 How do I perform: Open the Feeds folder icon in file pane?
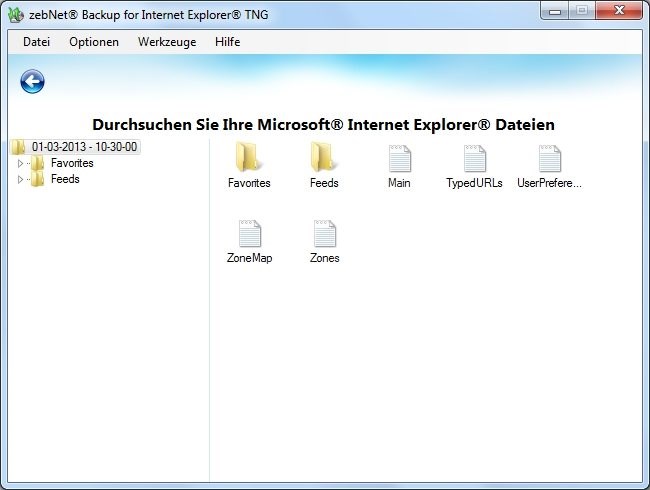(x=324, y=157)
